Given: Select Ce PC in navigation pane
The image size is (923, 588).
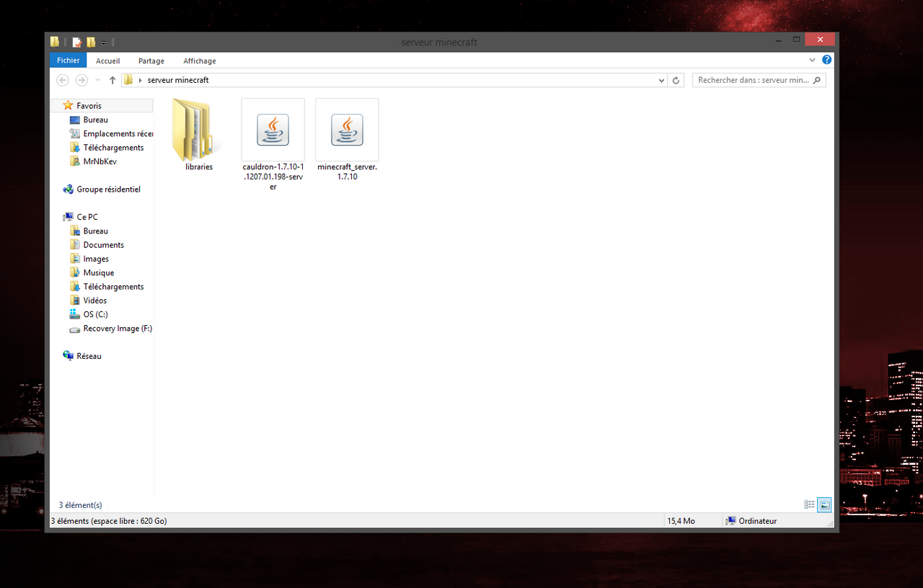Looking at the screenshot, I should (87, 217).
